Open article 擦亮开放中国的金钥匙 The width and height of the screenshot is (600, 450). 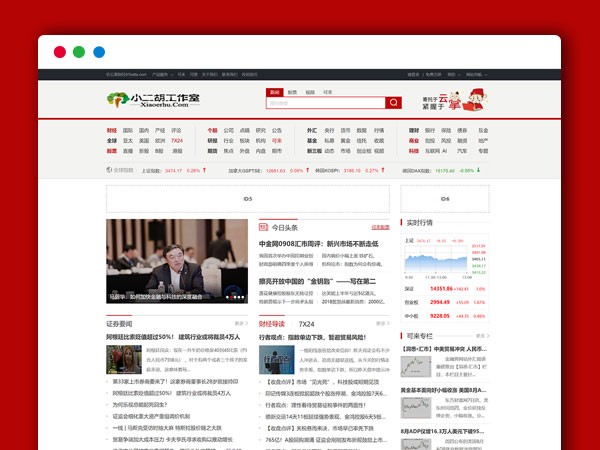pyautogui.click(x=317, y=281)
